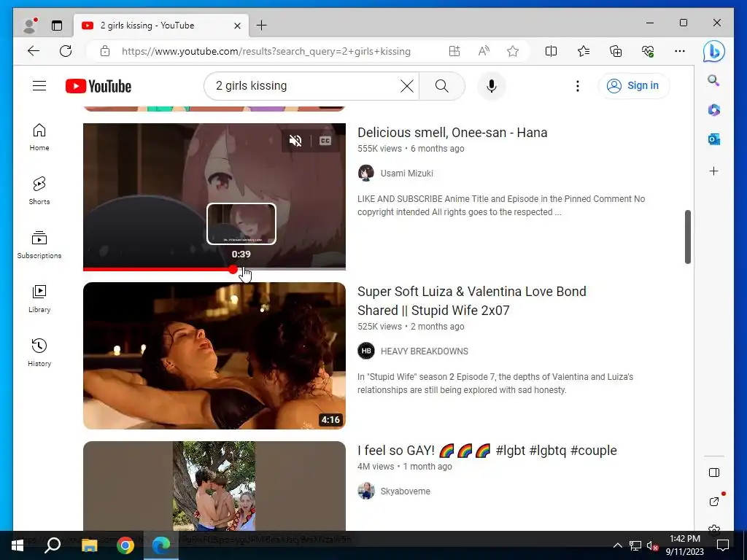The width and height of the screenshot is (747, 560).
Task: Open Windows taskbar search
Action: (x=53, y=545)
